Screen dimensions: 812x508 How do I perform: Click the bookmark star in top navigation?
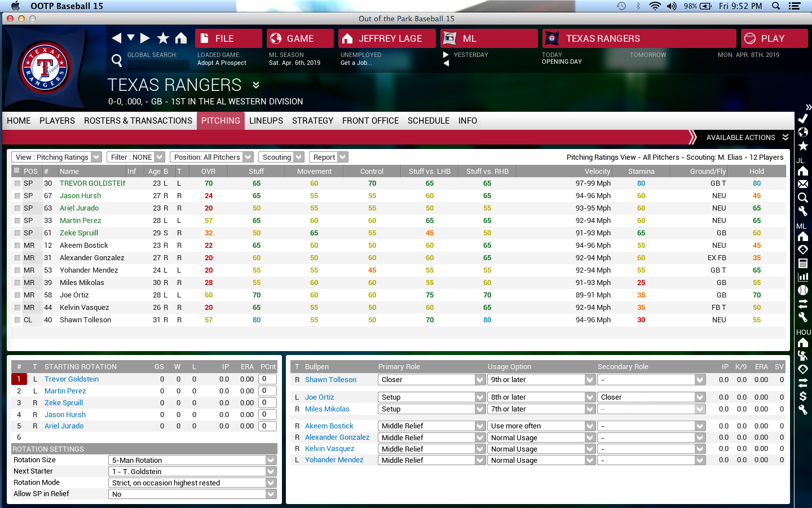point(163,38)
